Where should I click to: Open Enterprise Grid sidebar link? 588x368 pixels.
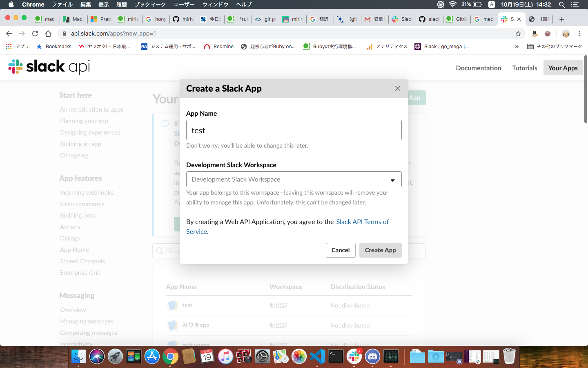click(x=80, y=273)
